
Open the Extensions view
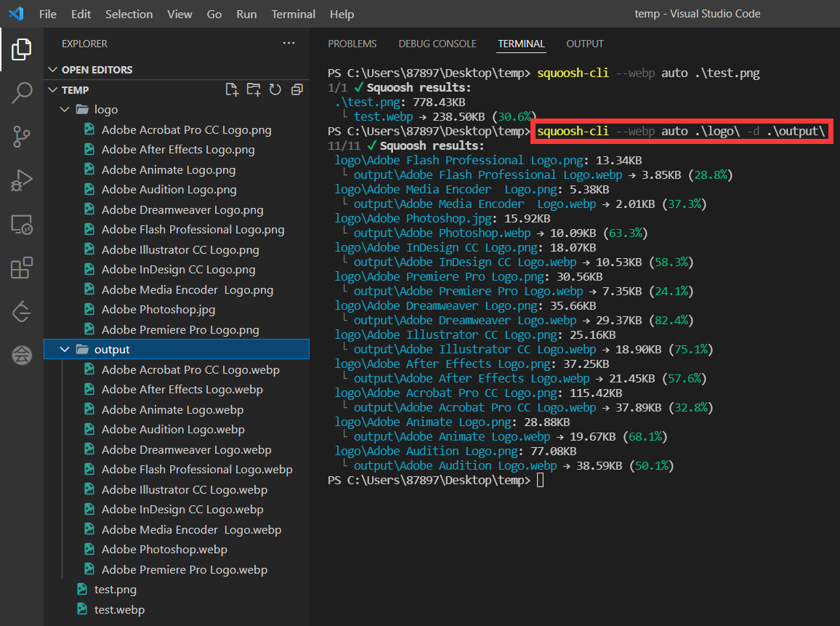click(x=21, y=268)
